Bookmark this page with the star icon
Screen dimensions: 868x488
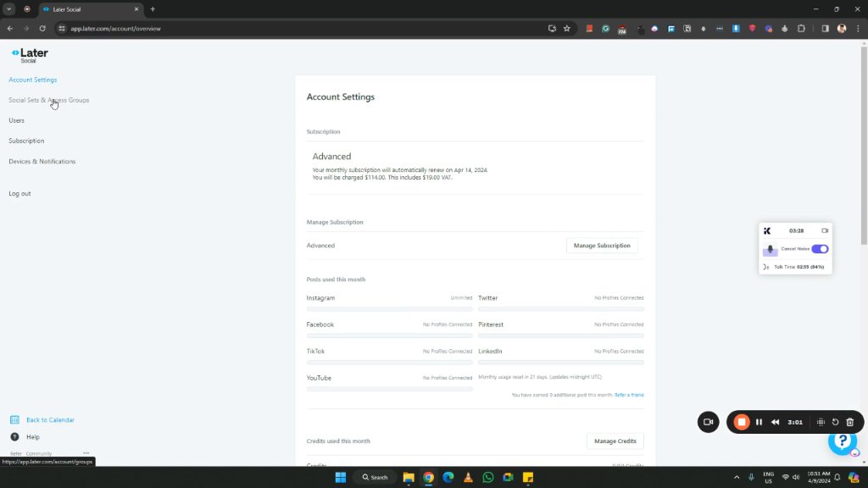(x=567, y=28)
